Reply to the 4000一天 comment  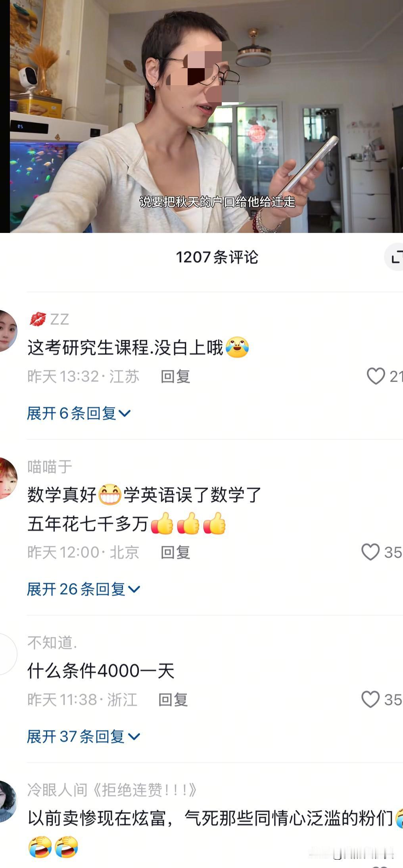[173, 700]
